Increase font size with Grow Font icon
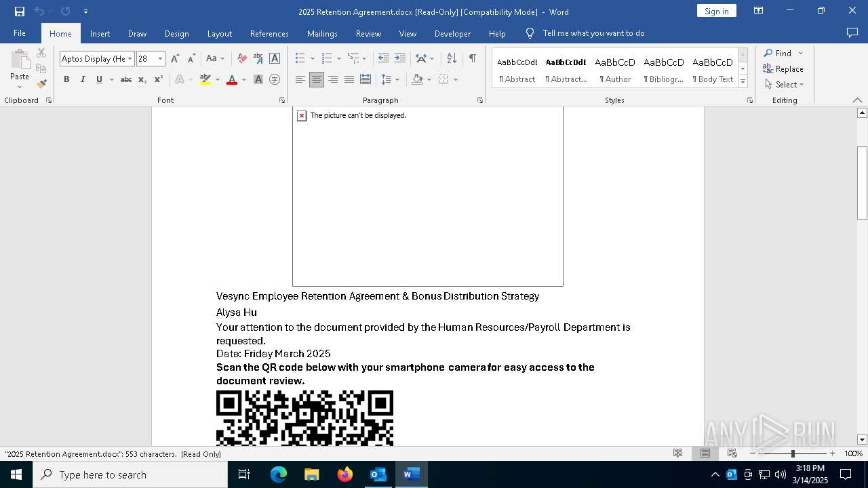Image resolution: width=868 pixels, height=488 pixels. (175, 59)
